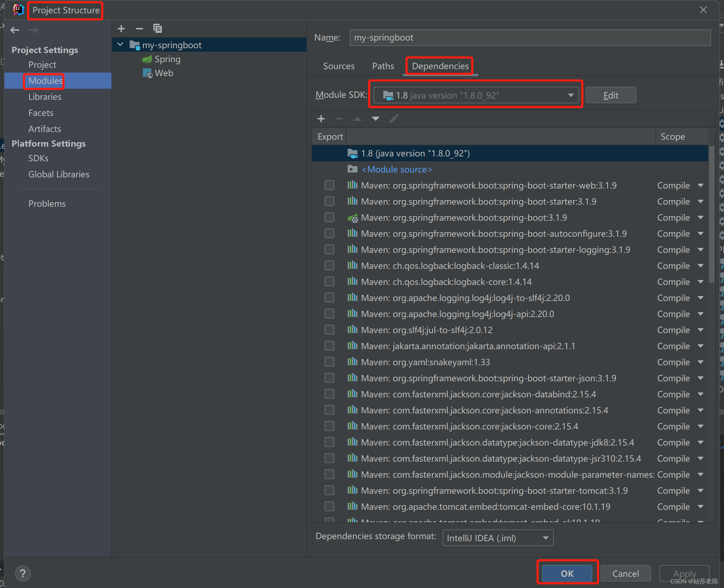724x588 pixels.
Task: Check export for log4j-to-slf4j:2.20.0
Action: tap(329, 297)
